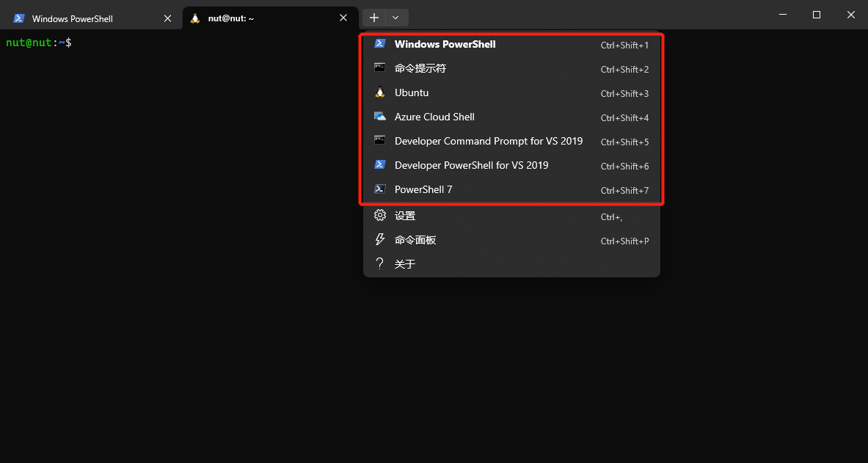
Task: Start Azure Cloud Shell profile
Action: pyautogui.click(x=511, y=117)
